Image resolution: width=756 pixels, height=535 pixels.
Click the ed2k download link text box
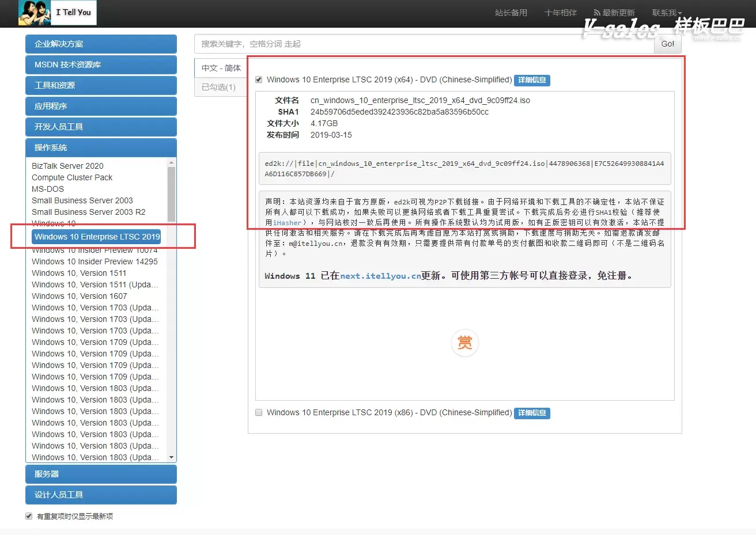point(464,168)
